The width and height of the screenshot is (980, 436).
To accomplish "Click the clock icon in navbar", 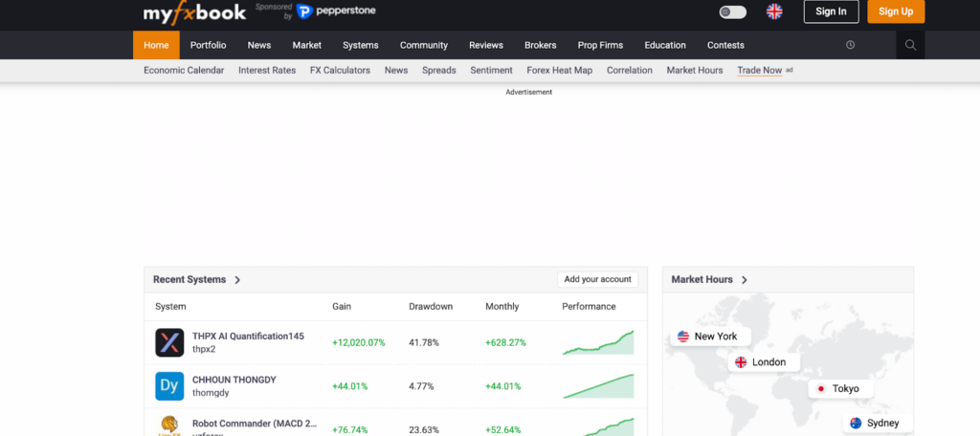I will pyautogui.click(x=851, y=45).
